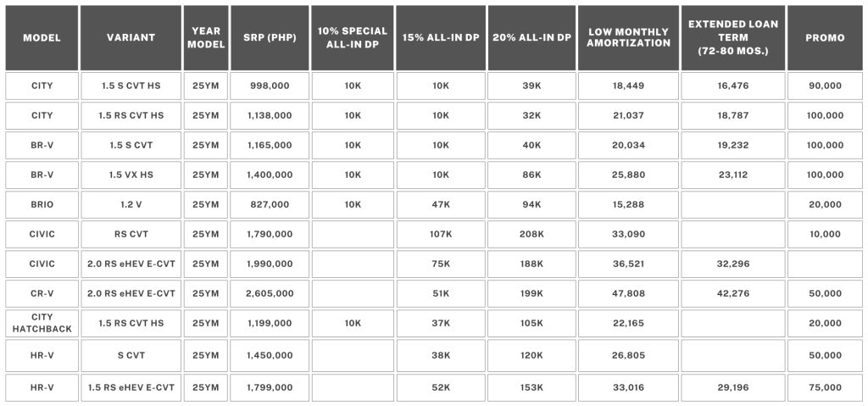Select the BRIO model cell
The height and width of the screenshot is (406, 868).
click(x=42, y=204)
